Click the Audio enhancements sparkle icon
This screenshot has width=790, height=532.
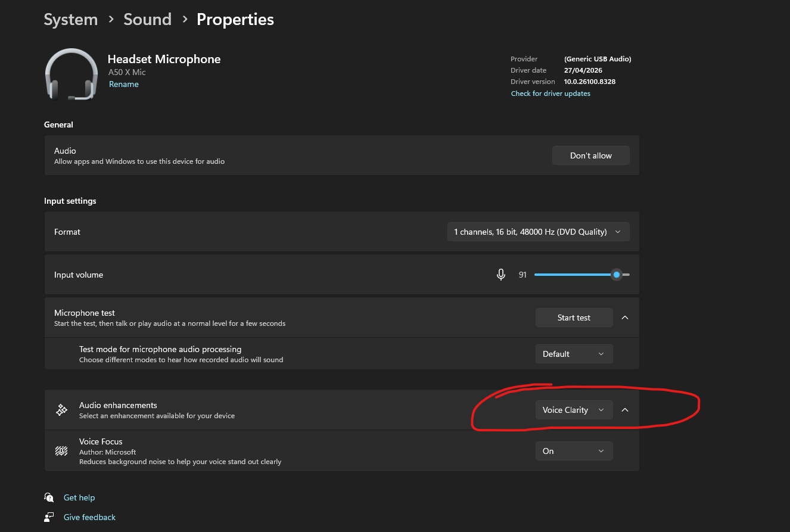(x=61, y=410)
